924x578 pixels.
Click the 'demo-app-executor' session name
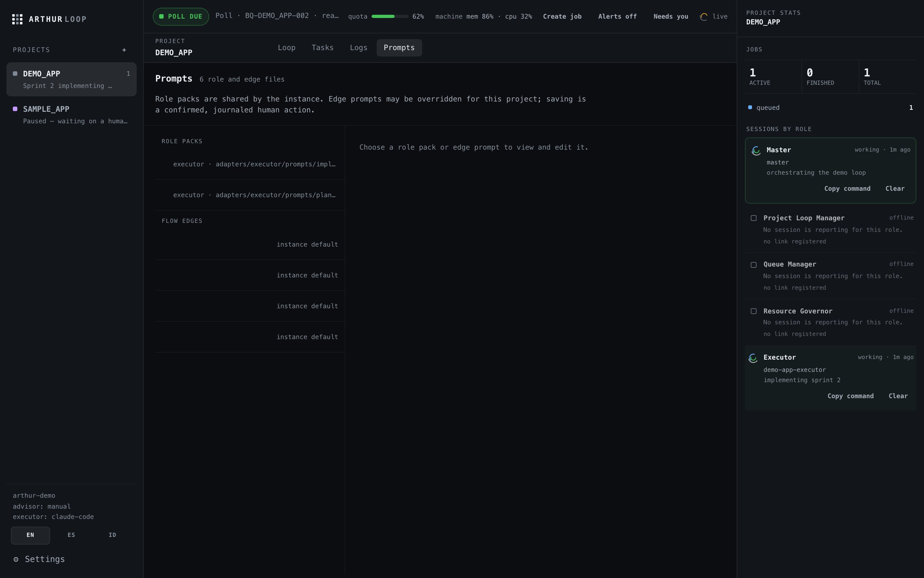click(x=795, y=370)
